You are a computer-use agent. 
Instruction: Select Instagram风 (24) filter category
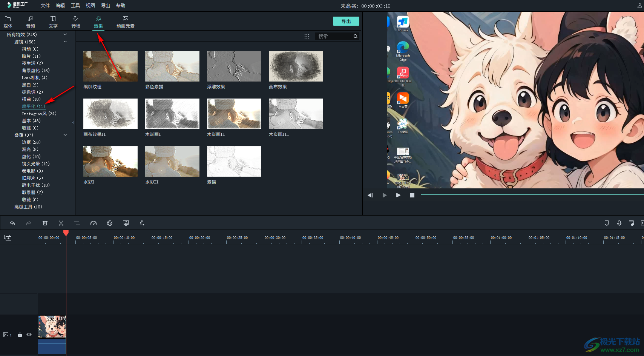click(x=39, y=114)
